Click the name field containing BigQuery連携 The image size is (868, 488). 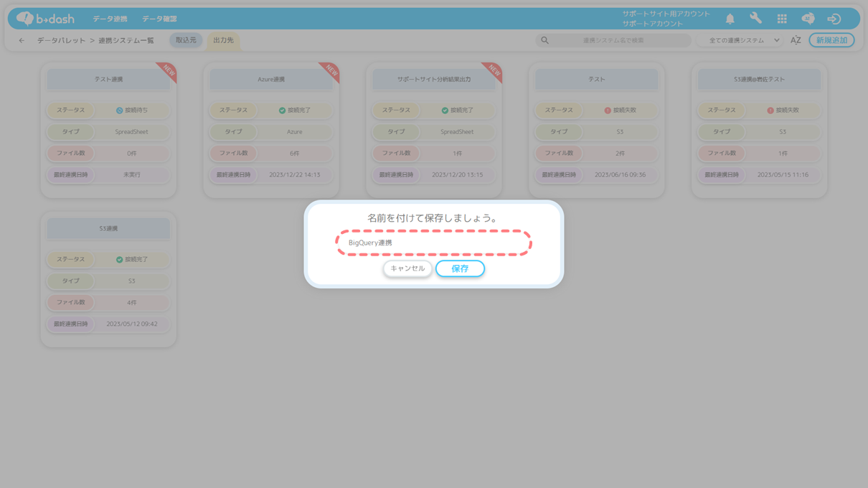point(434,243)
